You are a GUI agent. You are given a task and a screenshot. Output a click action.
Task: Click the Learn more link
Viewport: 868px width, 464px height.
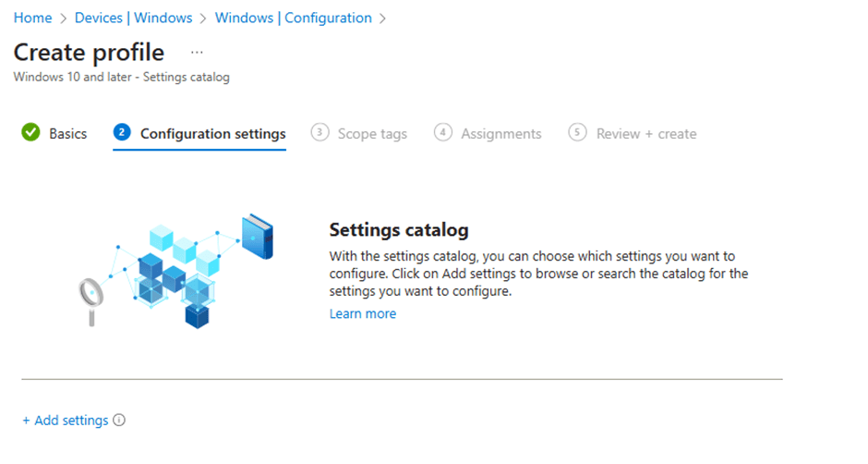pos(363,314)
